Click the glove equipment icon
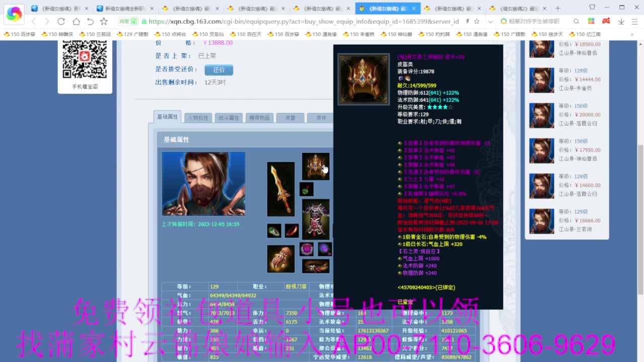644x362 pixels. [281, 259]
